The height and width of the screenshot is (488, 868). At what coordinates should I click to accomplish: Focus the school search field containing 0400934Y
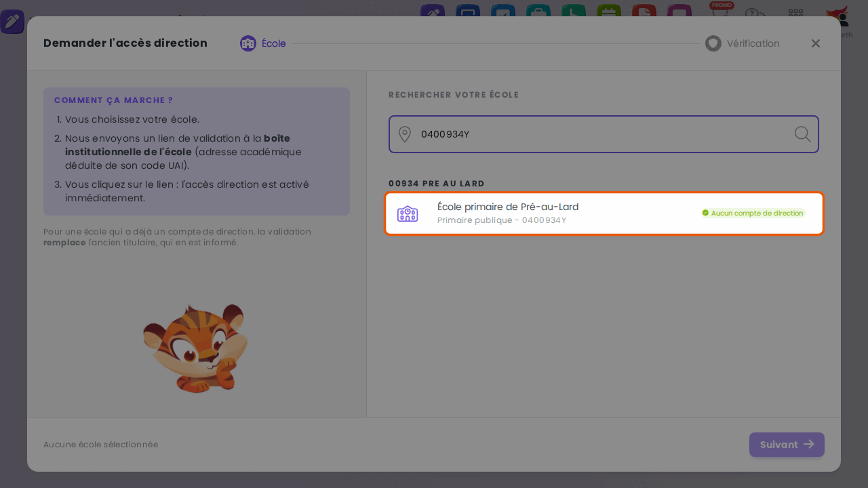click(x=604, y=134)
